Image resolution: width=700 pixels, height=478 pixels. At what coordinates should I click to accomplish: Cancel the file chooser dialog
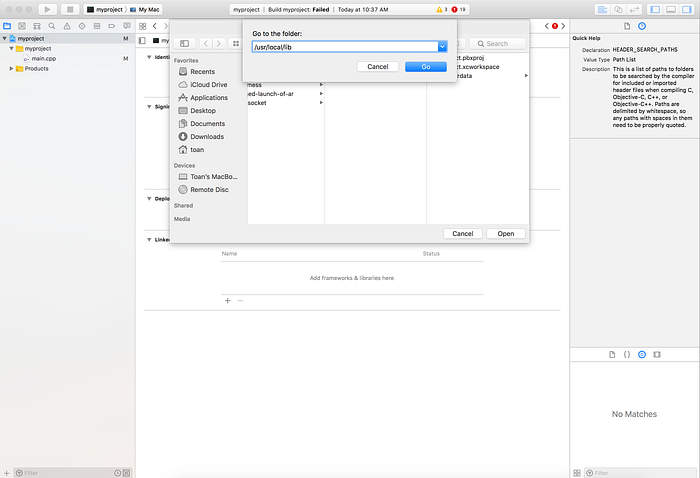tap(462, 233)
